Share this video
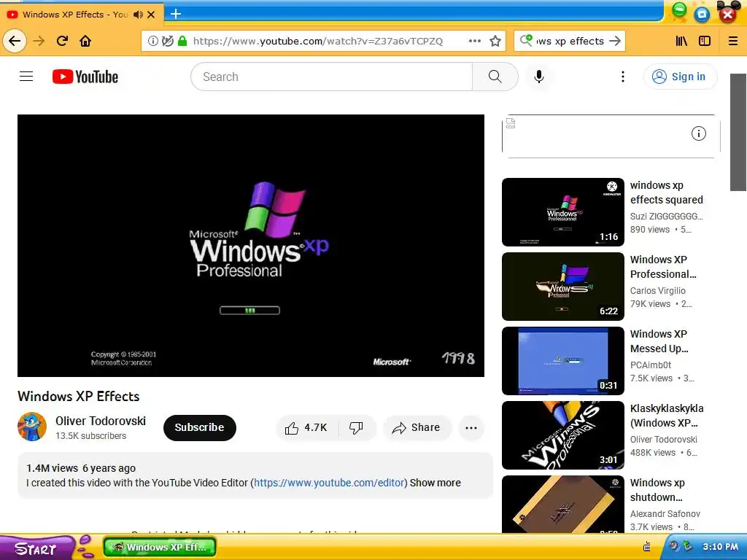The image size is (747, 560). (417, 427)
